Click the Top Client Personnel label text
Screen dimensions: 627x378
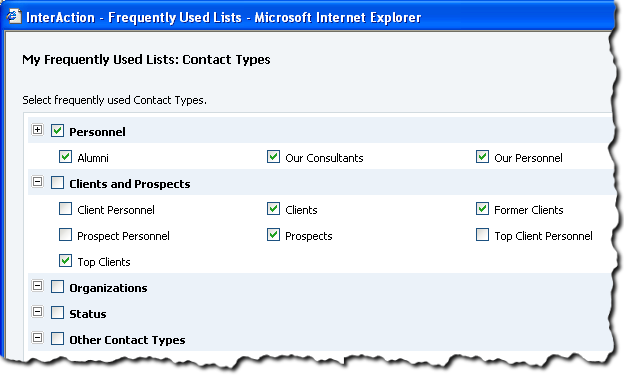pos(543,236)
